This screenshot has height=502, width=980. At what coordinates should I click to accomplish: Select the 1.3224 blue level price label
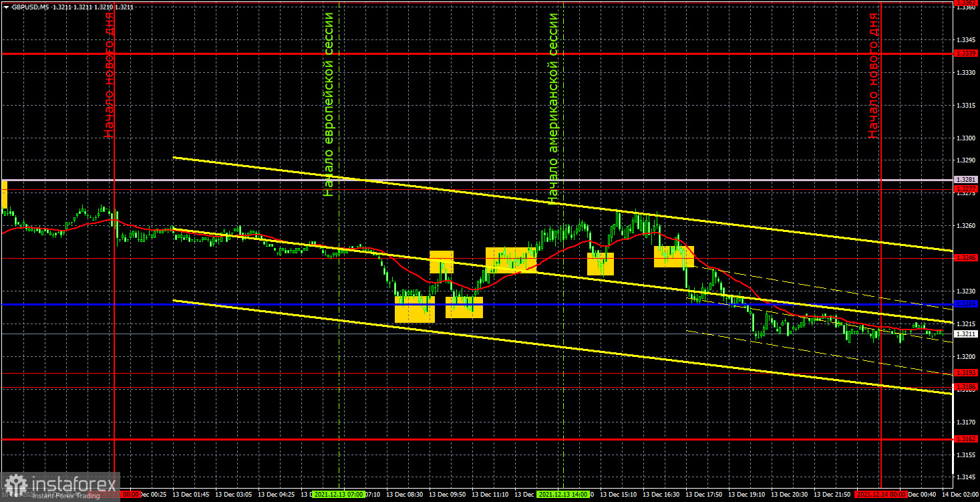[x=966, y=304]
